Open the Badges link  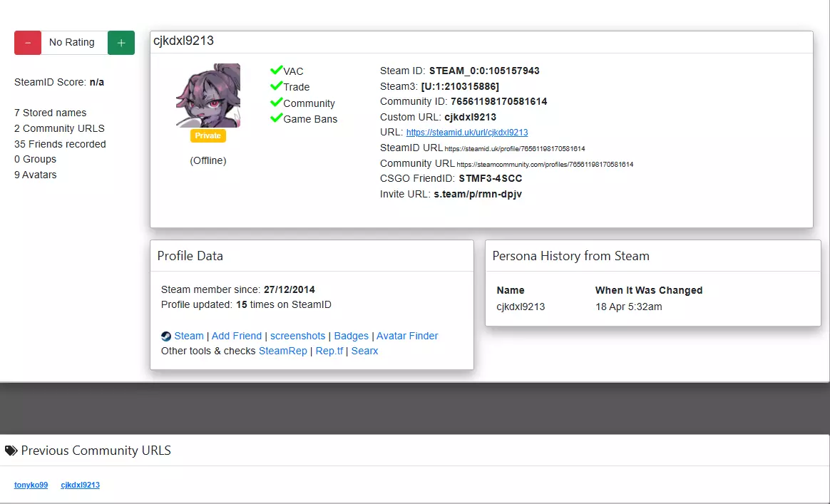(351, 336)
